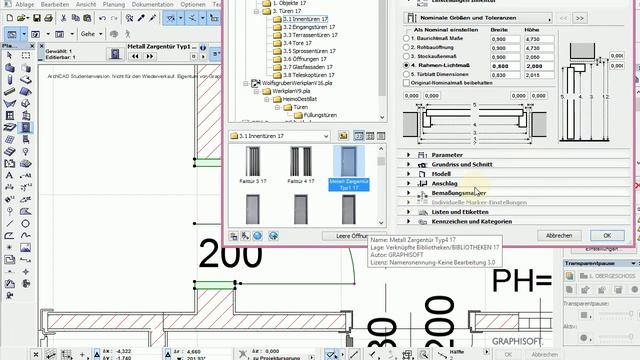Image resolution: width=640 pixels, height=360 pixels.
Task: Inject parameters with the syringe icon
Action: click(x=153, y=18)
